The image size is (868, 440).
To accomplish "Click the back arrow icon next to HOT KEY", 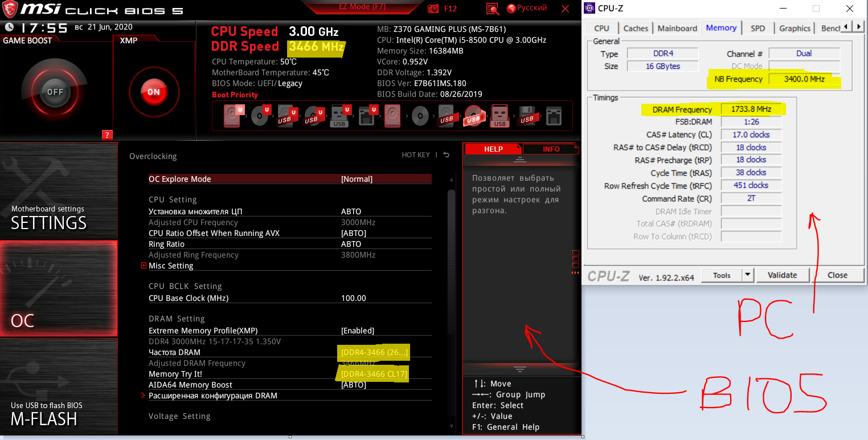I will coord(447,154).
